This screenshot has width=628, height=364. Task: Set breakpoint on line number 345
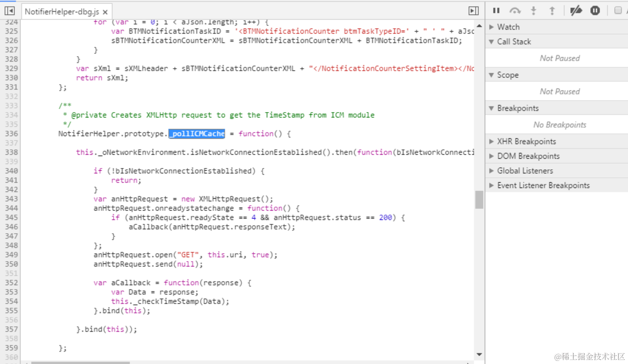[11, 217]
